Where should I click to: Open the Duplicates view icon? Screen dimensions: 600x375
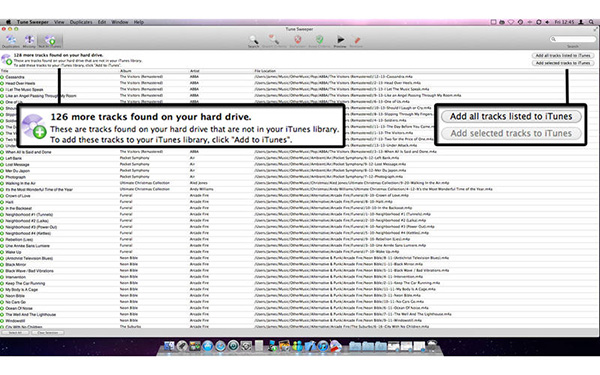11,41
